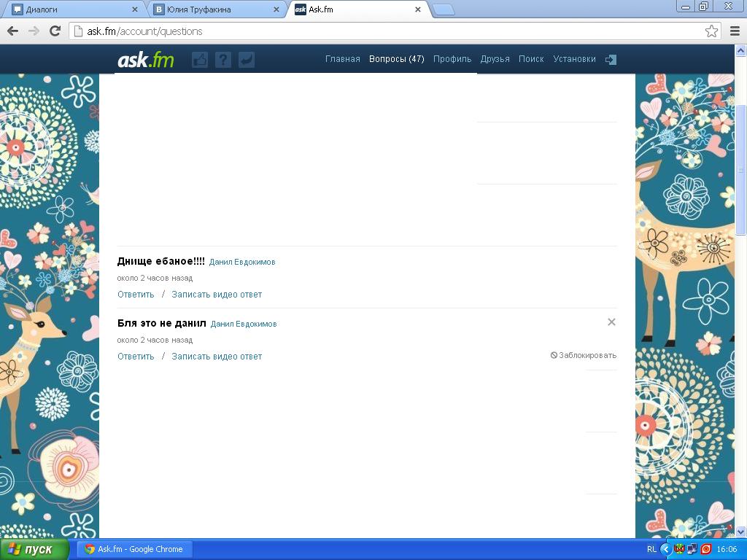Bookmark the page with the star icon

click(711, 31)
